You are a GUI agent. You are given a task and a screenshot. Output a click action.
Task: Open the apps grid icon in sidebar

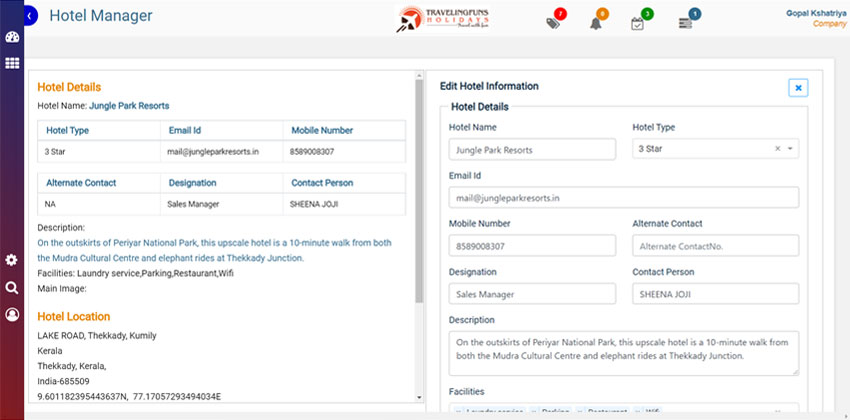point(12,63)
